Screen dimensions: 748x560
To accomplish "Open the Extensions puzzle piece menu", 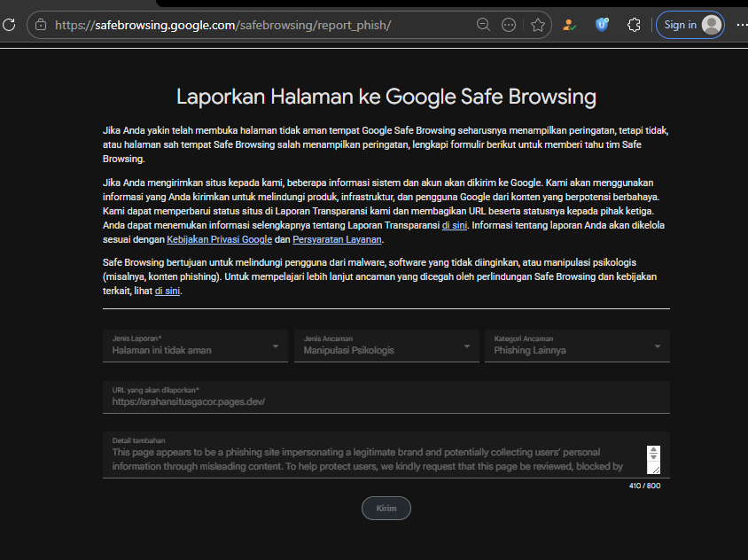I will 634,25.
